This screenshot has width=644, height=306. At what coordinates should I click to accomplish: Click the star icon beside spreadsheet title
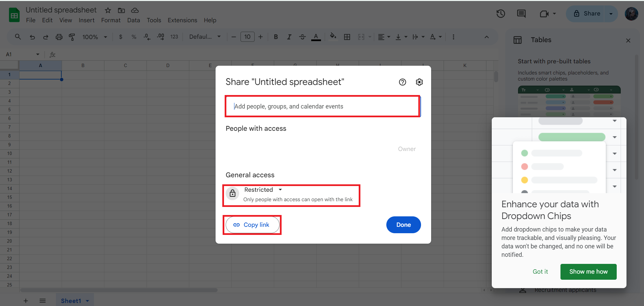pyautogui.click(x=108, y=10)
